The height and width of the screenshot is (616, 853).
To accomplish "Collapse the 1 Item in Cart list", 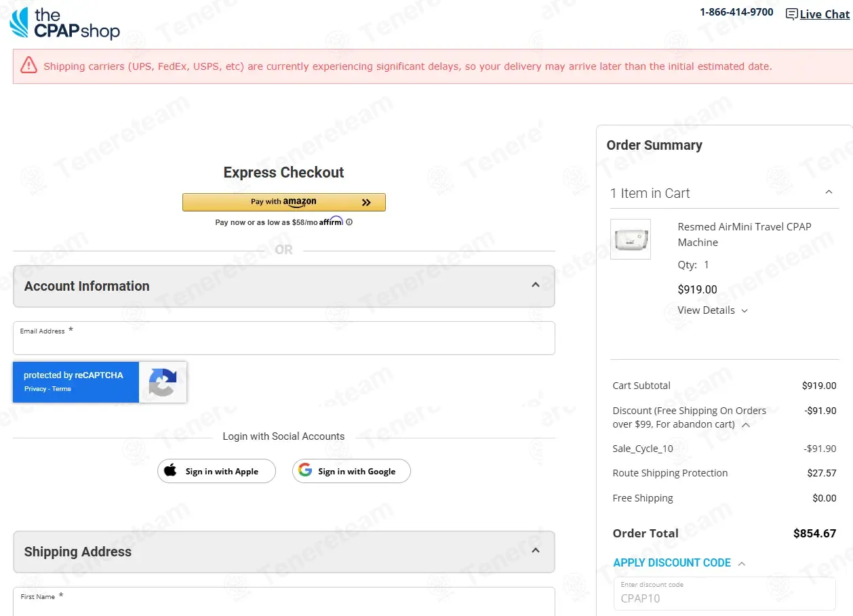I will (828, 193).
